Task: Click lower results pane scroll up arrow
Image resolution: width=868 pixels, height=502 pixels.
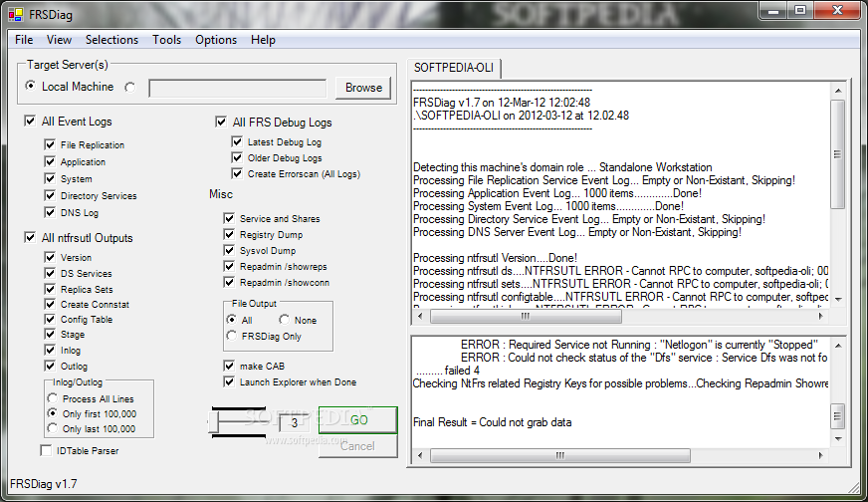Action: coord(838,346)
